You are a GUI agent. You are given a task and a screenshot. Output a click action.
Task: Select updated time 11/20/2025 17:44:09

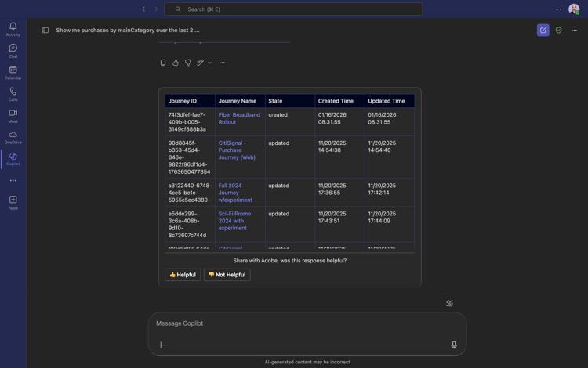tap(382, 217)
